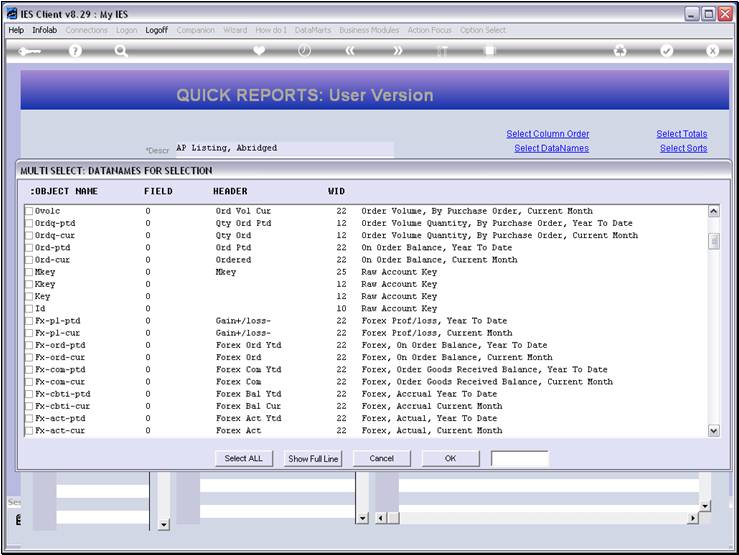Open the DataMarts menu
739x555 pixels.
[313, 30]
